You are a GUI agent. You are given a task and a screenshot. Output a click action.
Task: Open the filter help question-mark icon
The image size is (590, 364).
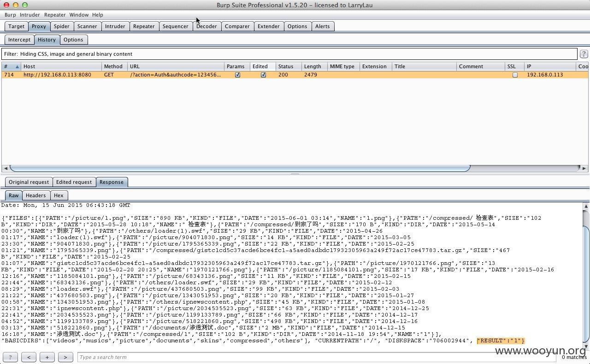(584, 54)
